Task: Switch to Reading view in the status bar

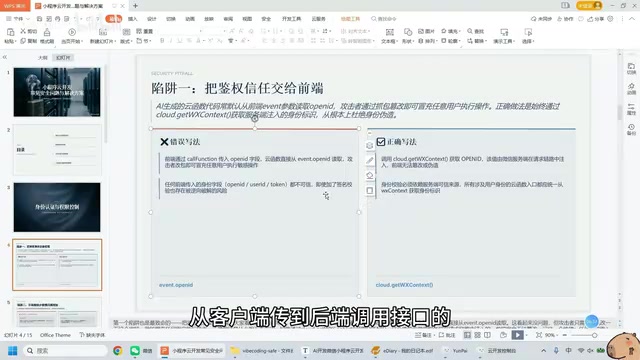Action: tap(487, 335)
